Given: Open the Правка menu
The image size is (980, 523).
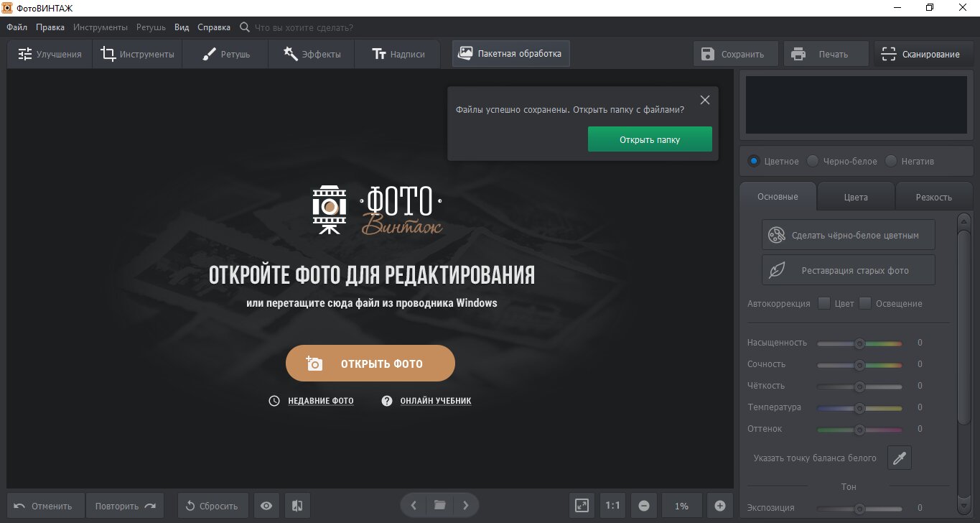Looking at the screenshot, I should pos(50,27).
